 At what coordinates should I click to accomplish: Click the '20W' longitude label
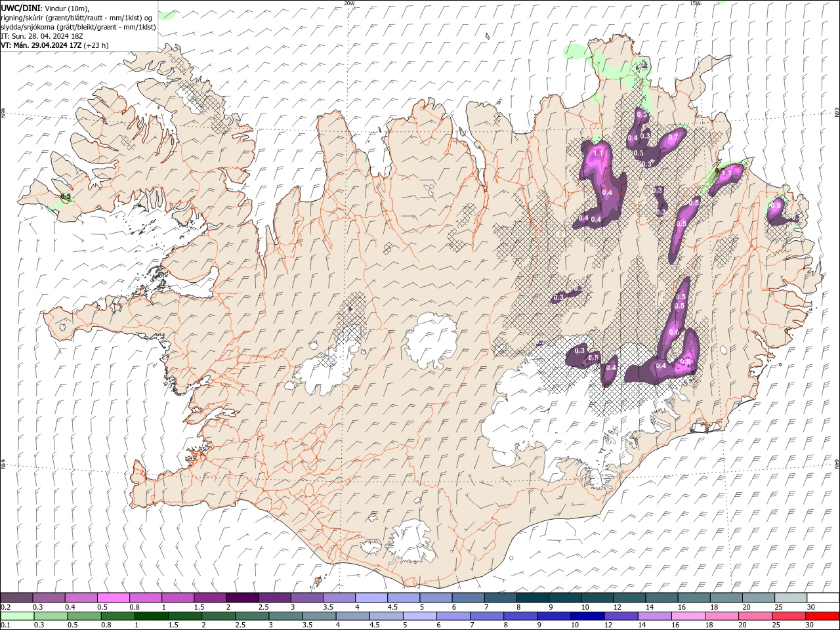(x=349, y=3)
